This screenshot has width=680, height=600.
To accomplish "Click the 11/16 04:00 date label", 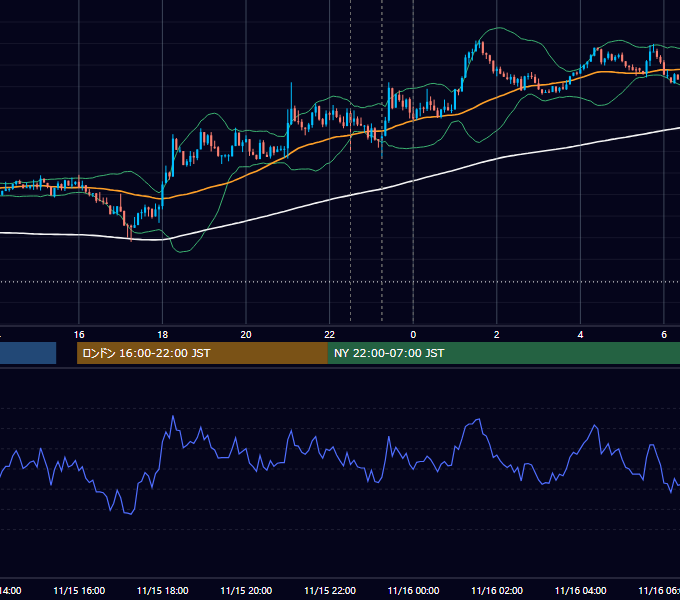I will coord(581,590).
